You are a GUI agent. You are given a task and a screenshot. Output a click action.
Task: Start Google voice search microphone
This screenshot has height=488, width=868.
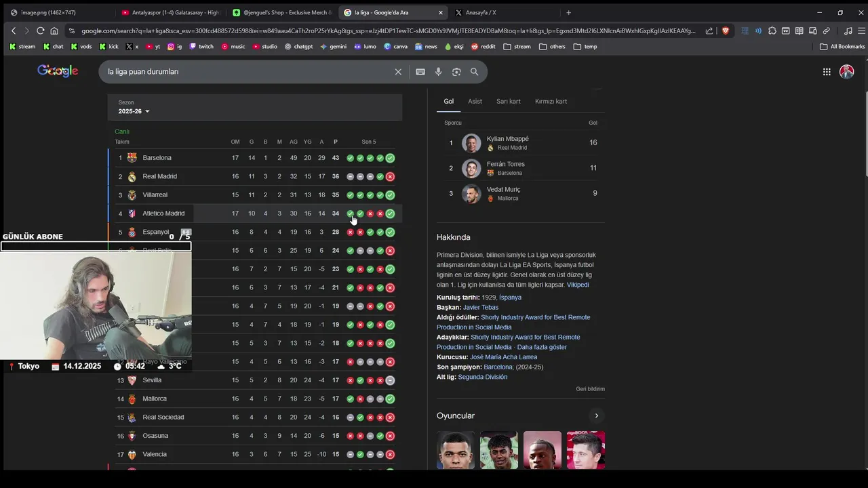point(438,72)
